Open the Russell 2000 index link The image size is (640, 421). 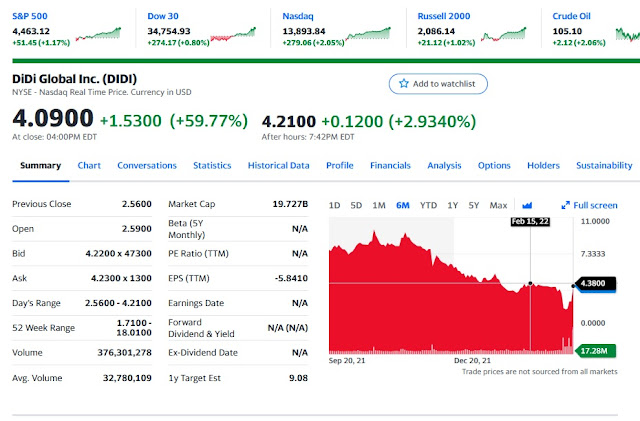[444, 16]
